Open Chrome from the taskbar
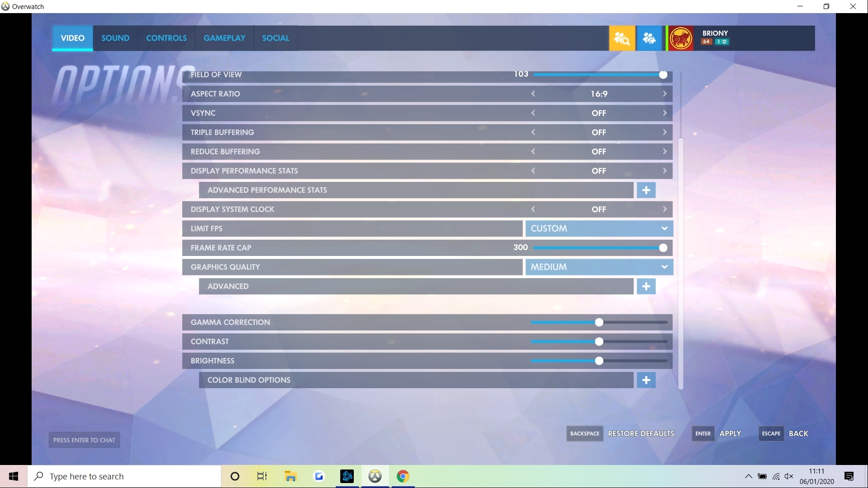This screenshot has width=868, height=488. point(403,476)
